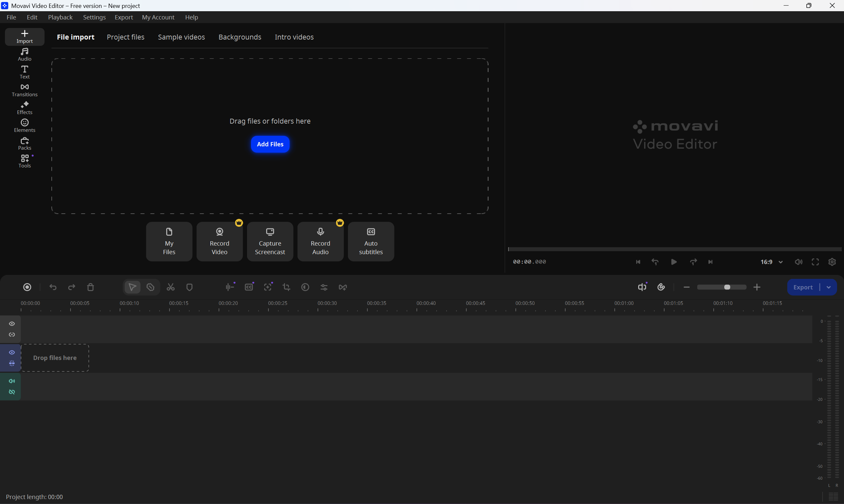Screen dimensions: 844x504
Task: Split clip with scissors icon
Action: (171, 287)
